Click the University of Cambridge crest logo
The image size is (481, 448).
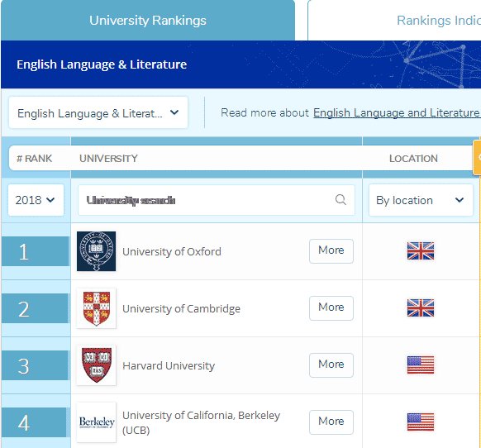point(97,308)
